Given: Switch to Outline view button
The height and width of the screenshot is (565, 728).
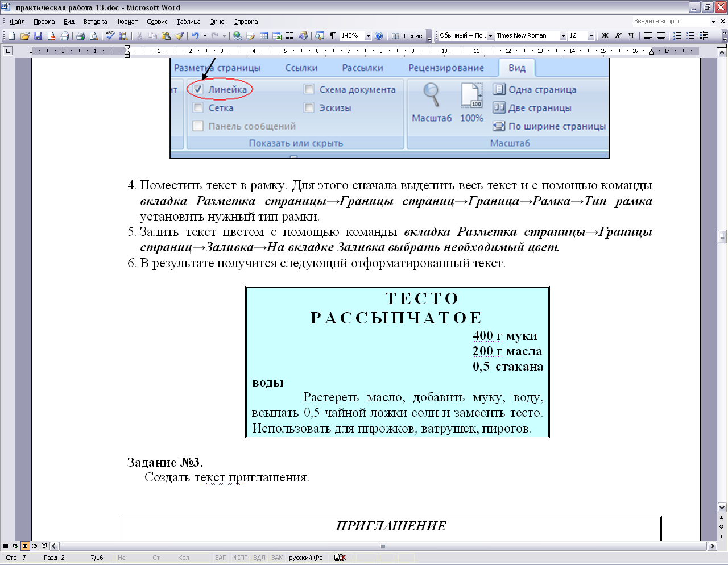Looking at the screenshot, I should pos(35,546).
